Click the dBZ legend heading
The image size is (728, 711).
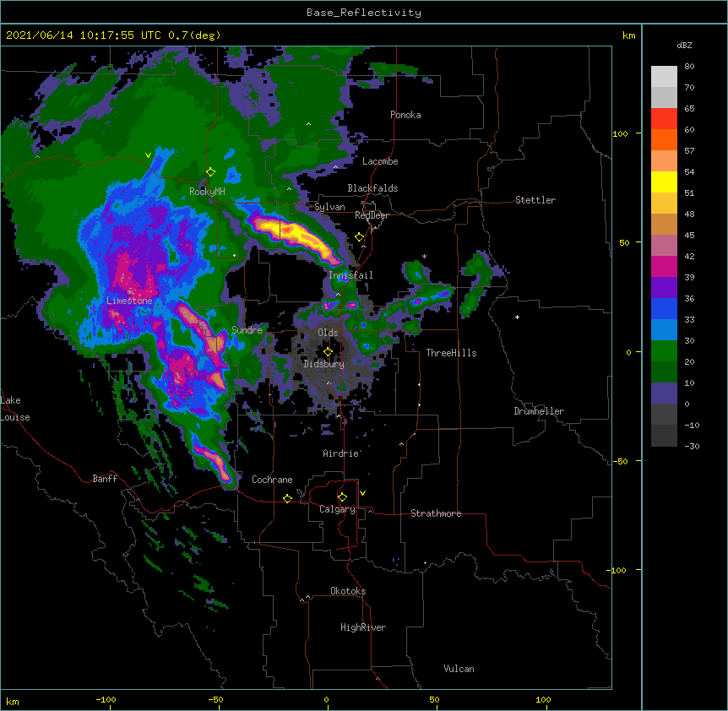coord(684,46)
